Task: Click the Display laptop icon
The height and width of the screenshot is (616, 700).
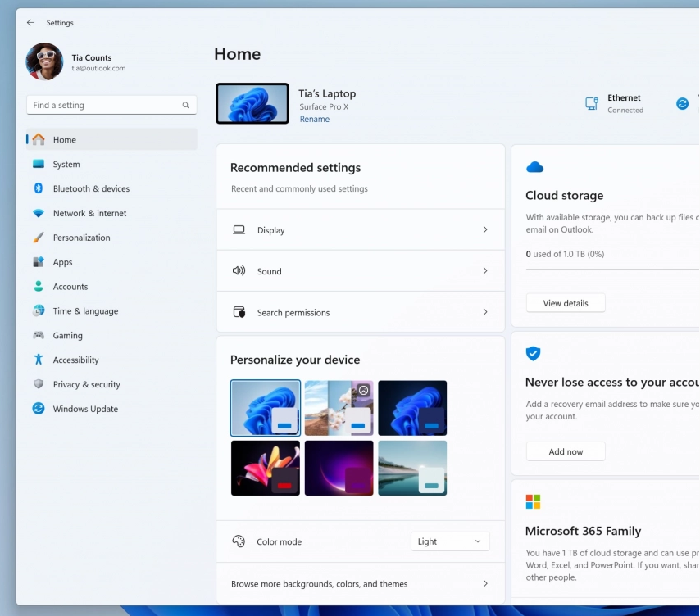Action: click(x=239, y=229)
